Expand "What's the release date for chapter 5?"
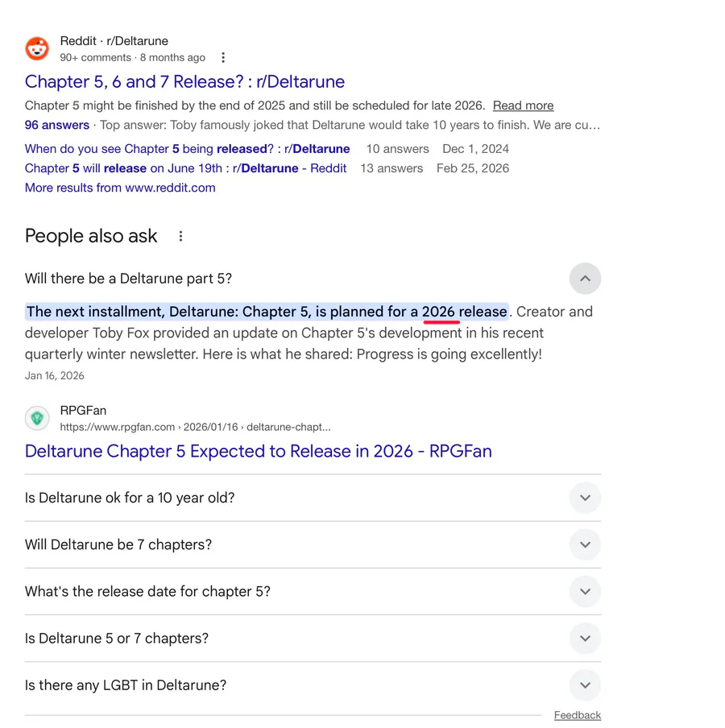Image resolution: width=725 pixels, height=728 pixels. pyautogui.click(x=585, y=591)
